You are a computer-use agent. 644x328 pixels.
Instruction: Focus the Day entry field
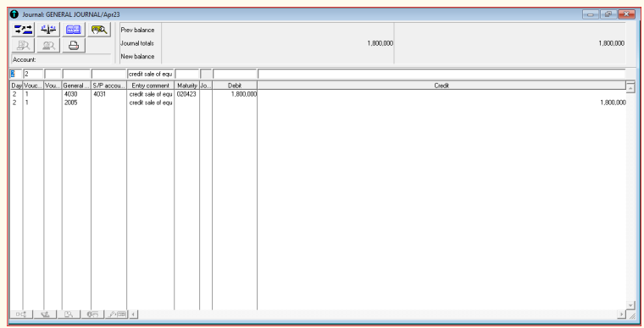[15, 74]
